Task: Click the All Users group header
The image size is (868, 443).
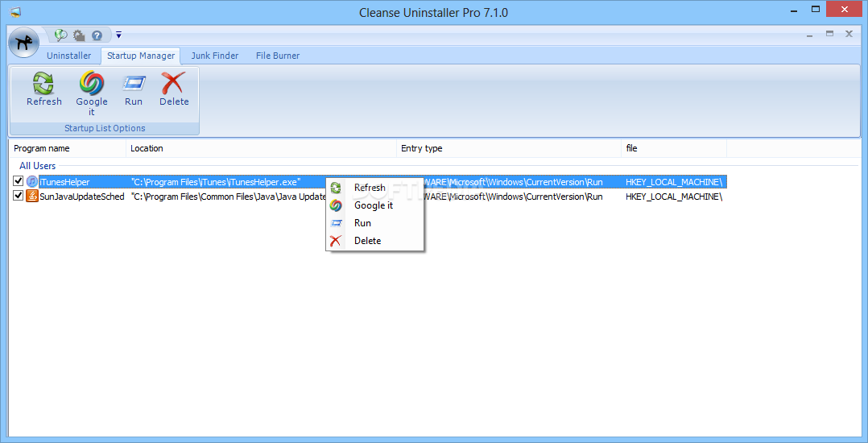Action: (x=37, y=166)
